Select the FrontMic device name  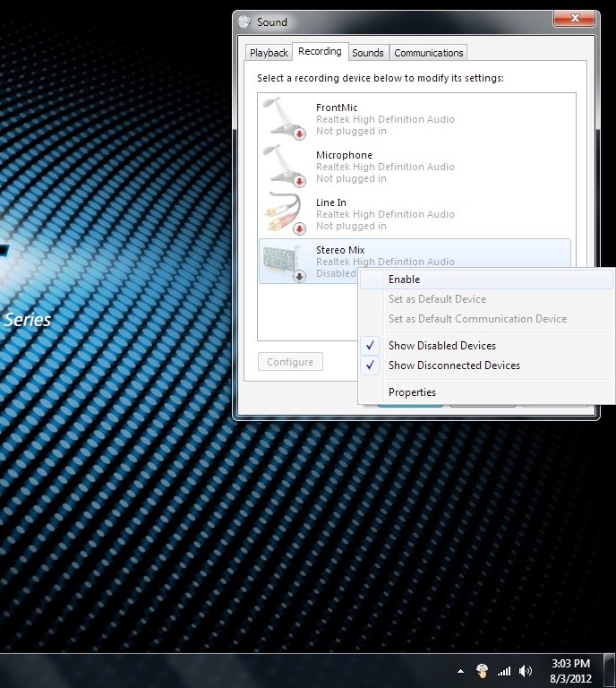(337, 107)
